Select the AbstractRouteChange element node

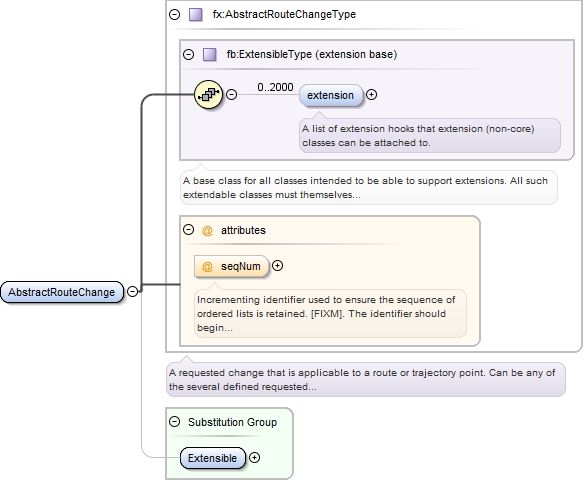(x=62, y=292)
